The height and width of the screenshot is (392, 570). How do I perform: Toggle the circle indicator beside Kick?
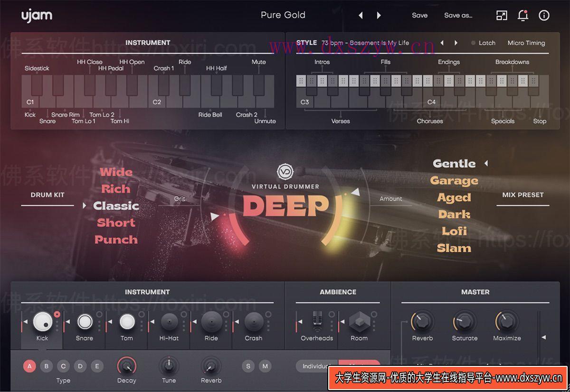click(x=57, y=314)
